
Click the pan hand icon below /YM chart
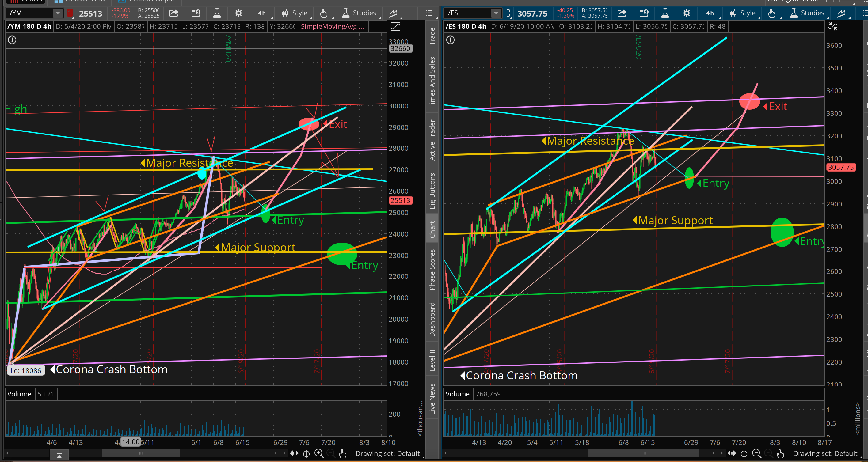click(x=343, y=454)
